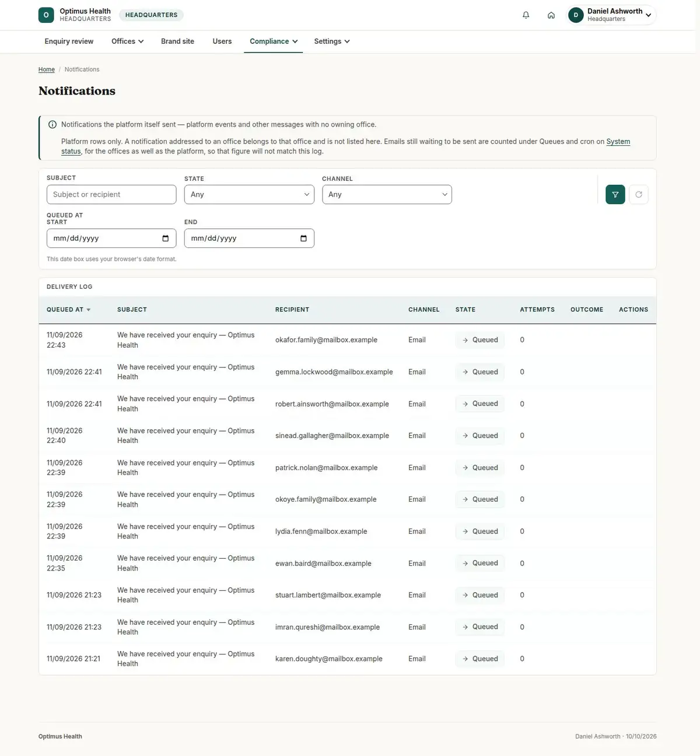Open the Start date calendar picker icon
Viewport: 700px width, 756px height.
165,238
